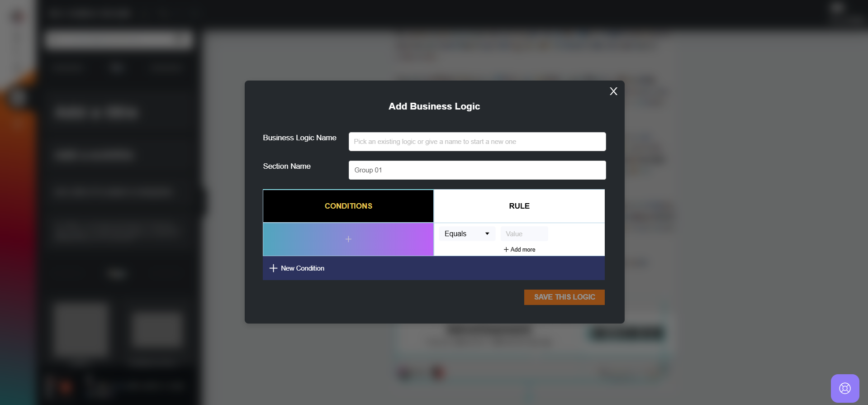Click the Add more link

(x=522, y=250)
